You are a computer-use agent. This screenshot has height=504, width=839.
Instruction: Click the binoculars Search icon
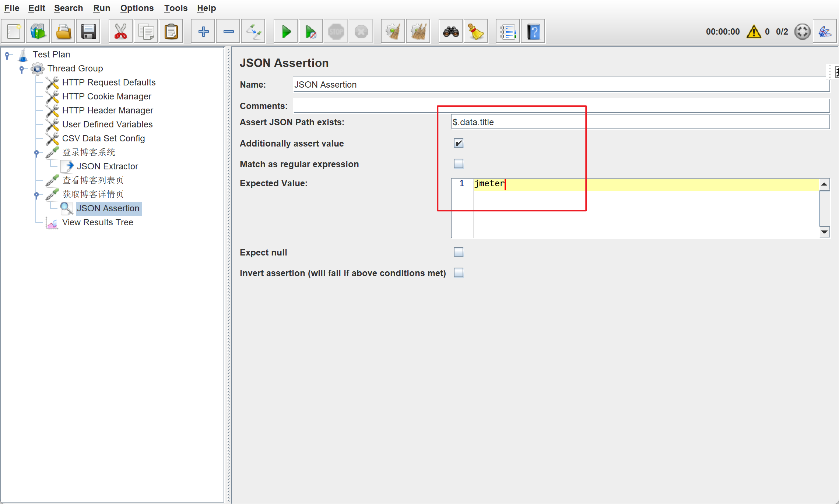(x=451, y=32)
